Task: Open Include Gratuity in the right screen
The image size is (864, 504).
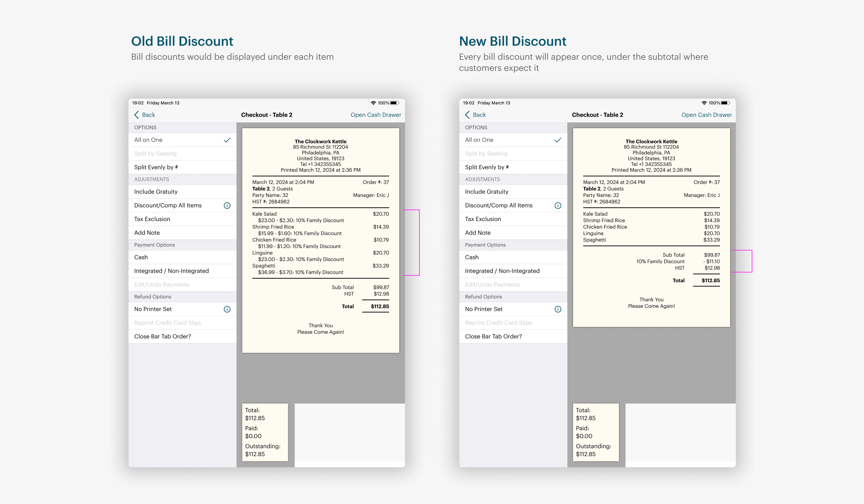Action: [x=487, y=192]
